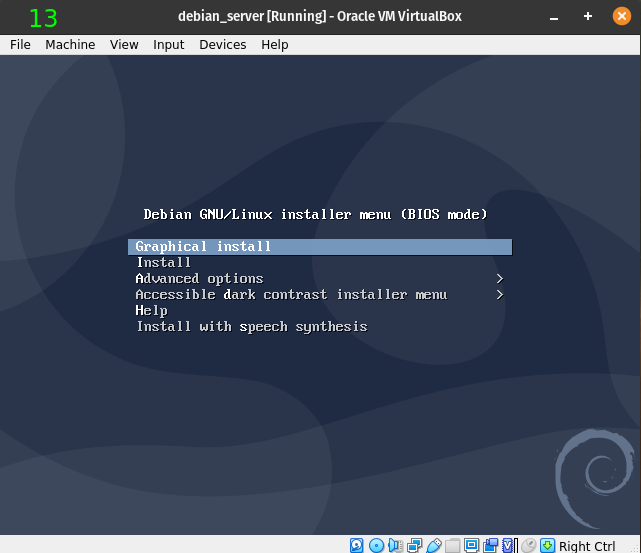
Task: Maximize the VirtualBox window
Action: [588, 16]
